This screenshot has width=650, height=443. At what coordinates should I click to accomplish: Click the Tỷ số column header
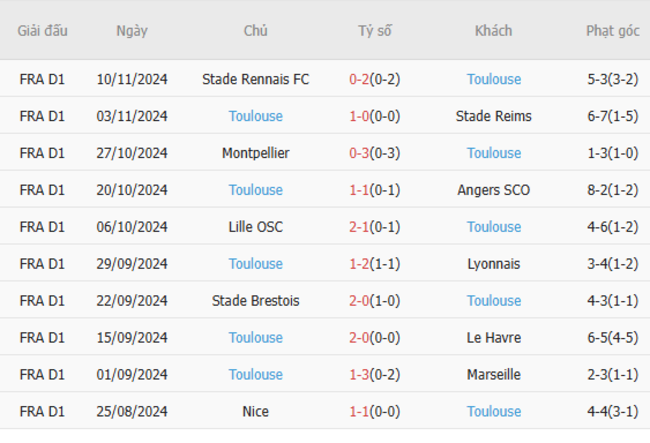click(x=375, y=31)
